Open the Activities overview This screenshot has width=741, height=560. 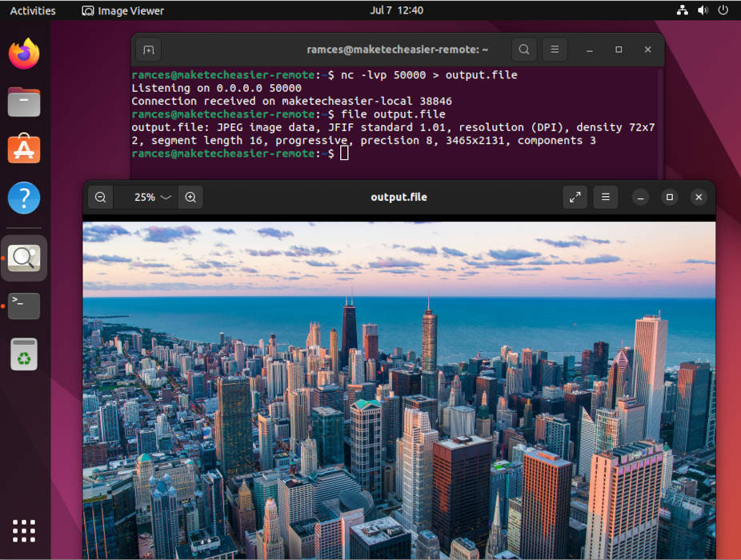point(34,10)
